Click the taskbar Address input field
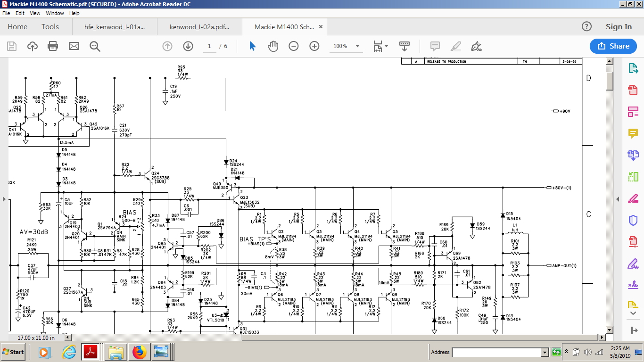The width and height of the screenshot is (644, 362). click(x=497, y=352)
